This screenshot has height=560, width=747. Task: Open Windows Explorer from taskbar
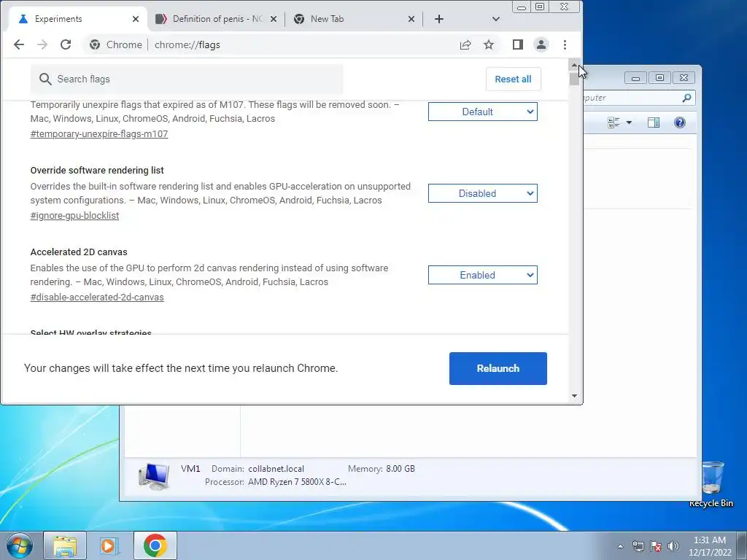[65, 545]
